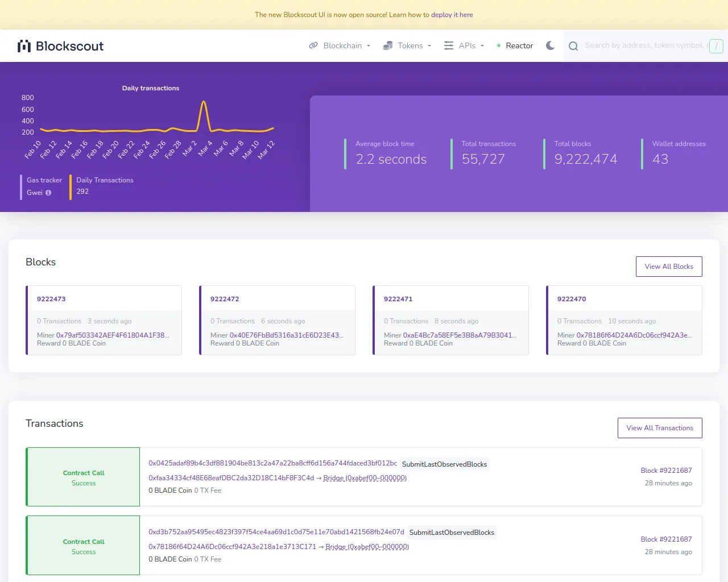Image resolution: width=728 pixels, height=582 pixels.
Task: Click the View All Blocks button
Action: click(669, 267)
